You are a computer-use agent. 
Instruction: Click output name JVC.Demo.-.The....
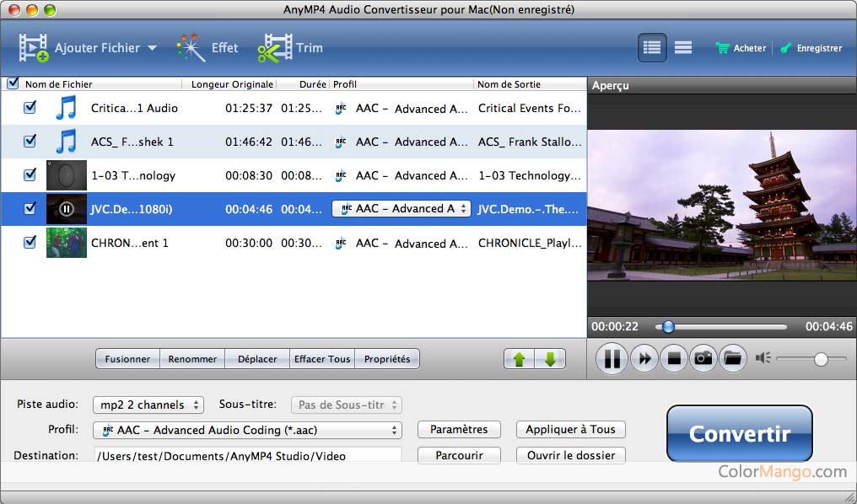tap(528, 209)
